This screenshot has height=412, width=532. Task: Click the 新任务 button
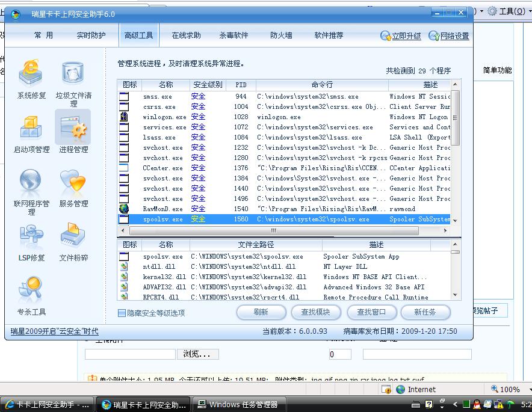click(425, 312)
